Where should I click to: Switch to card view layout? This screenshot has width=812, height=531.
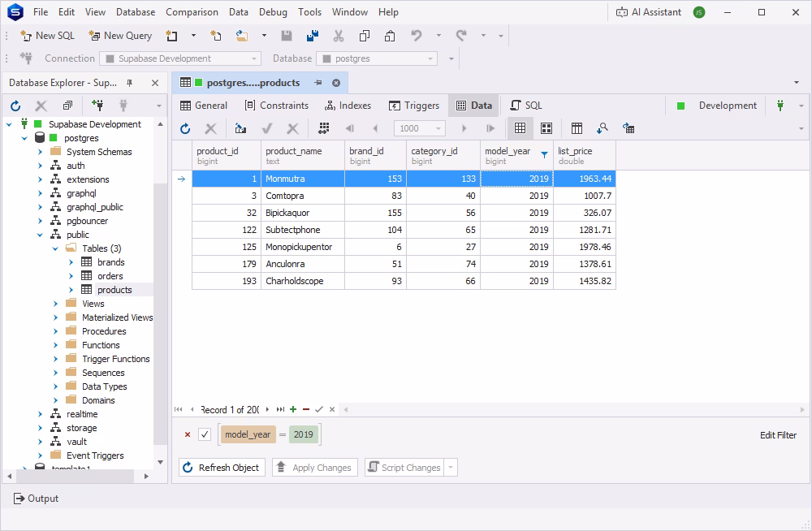coord(546,128)
